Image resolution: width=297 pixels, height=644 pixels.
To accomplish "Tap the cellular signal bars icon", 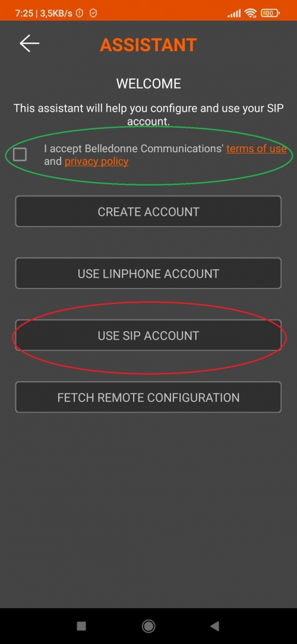I will tap(234, 14).
